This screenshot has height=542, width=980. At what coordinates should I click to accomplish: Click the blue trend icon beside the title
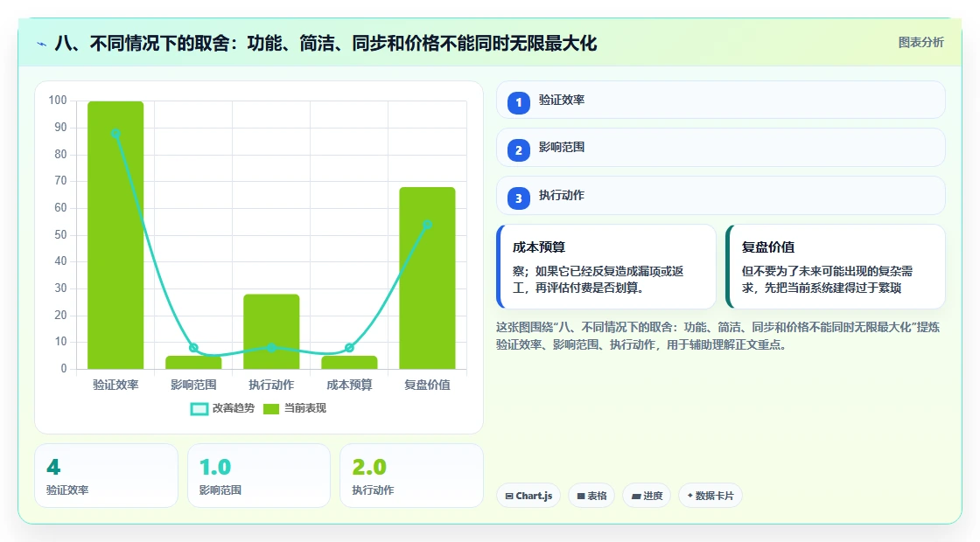point(42,44)
